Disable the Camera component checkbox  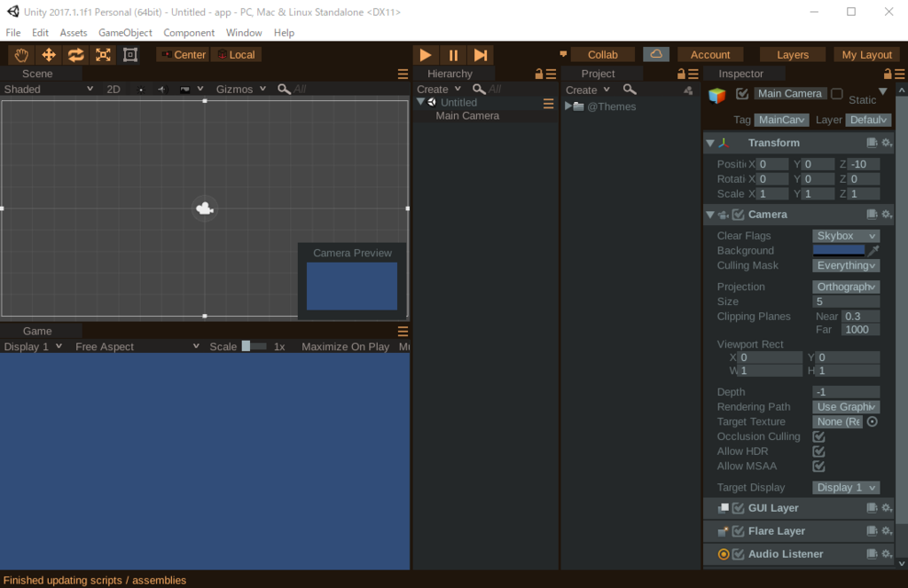(x=739, y=215)
